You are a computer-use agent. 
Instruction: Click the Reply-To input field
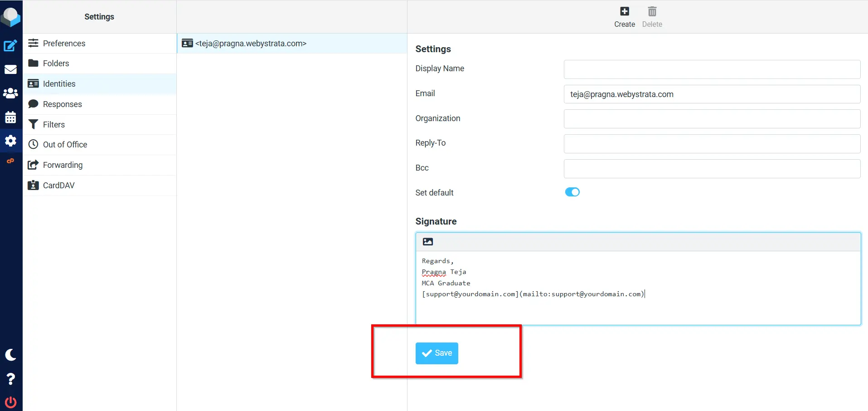coord(712,144)
